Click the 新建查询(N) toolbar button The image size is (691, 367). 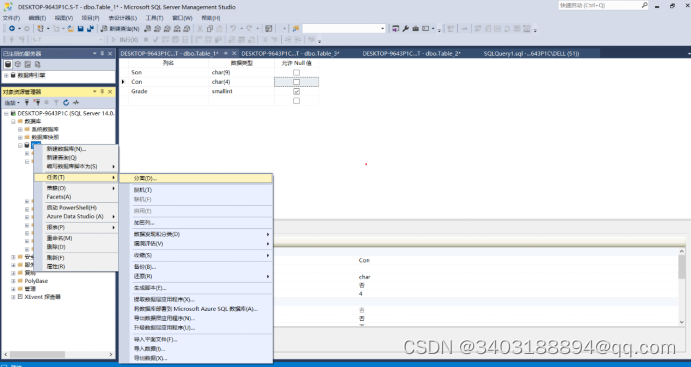(120, 29)
